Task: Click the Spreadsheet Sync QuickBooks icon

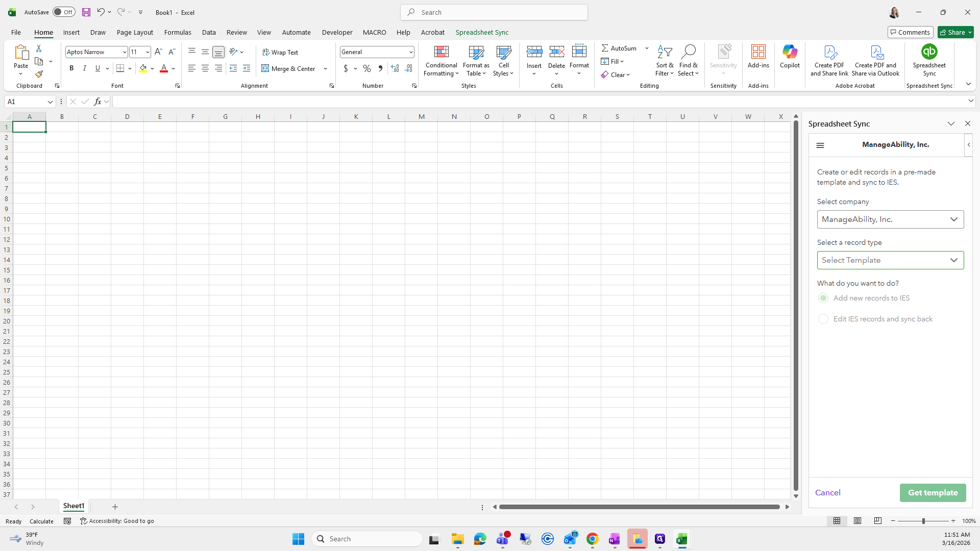Action: point(929,52)
